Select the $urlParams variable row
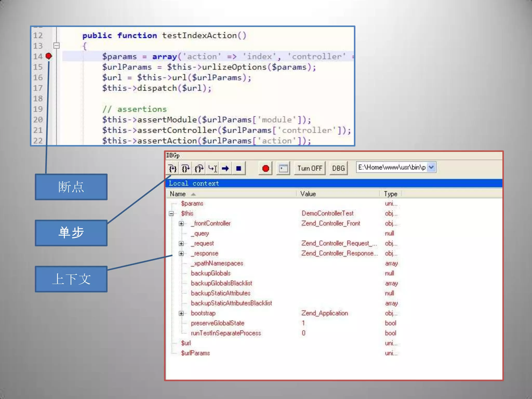Viewport: 532px width, 399px height. pyautogui.click(x=195, y=353)
